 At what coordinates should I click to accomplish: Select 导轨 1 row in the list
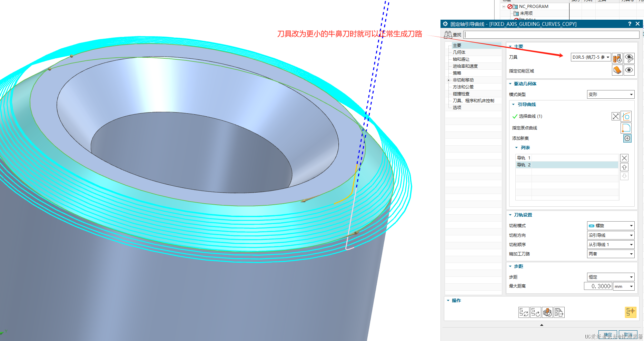click(x=567, y=158)
